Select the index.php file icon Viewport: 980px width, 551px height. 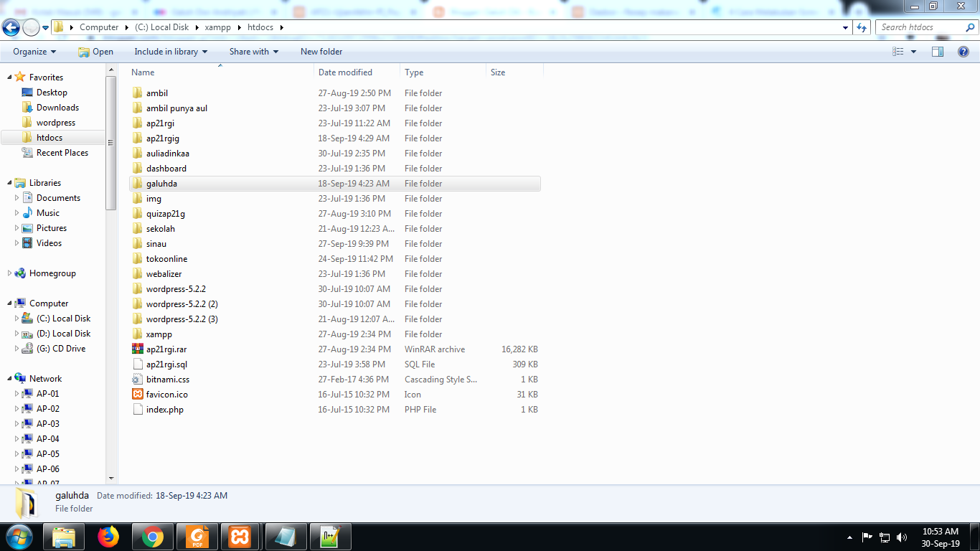138,410
